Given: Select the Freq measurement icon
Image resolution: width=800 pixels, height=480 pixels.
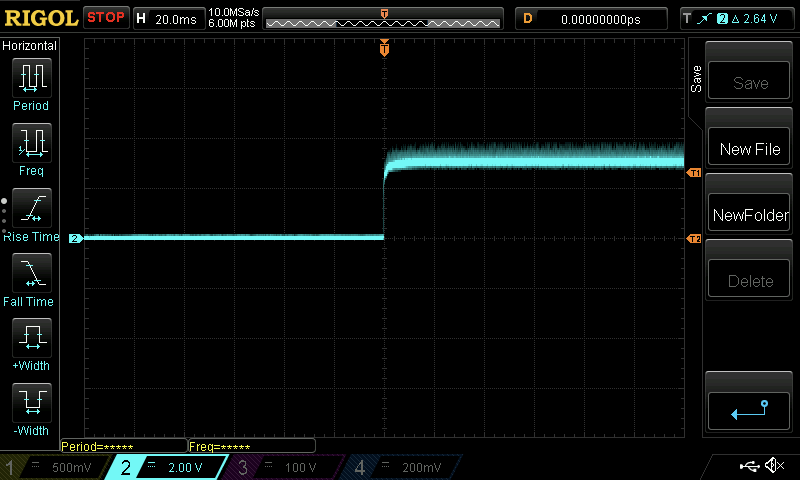Looking at the screenshot, I should point(31,143).
